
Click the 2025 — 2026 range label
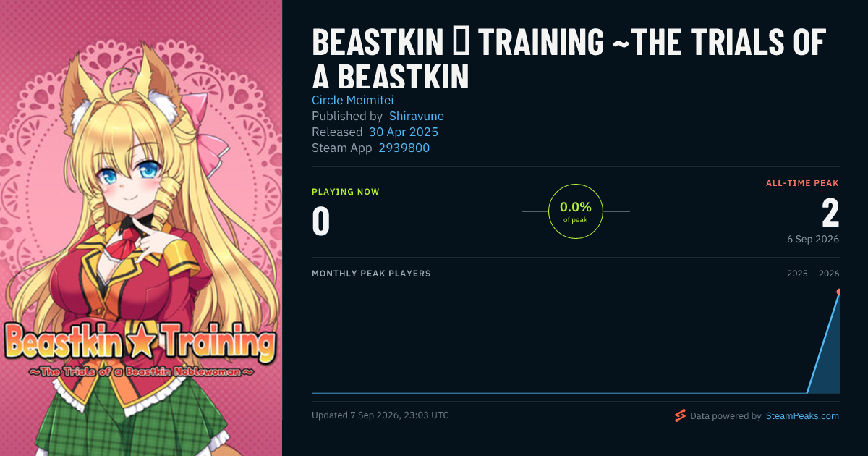pos(813,274)
